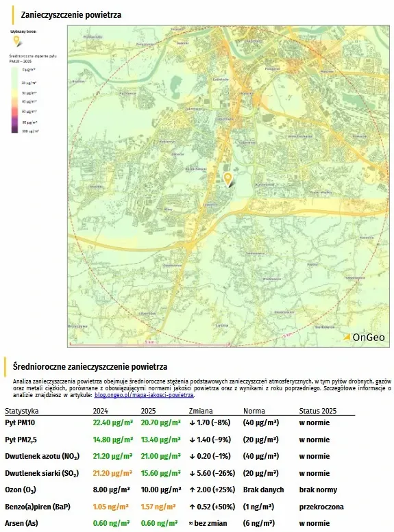This screenshot has width=394, height=532.
Task: Click the PM10 norm "(40 µg/m³)"
Action: click(261, 422)
